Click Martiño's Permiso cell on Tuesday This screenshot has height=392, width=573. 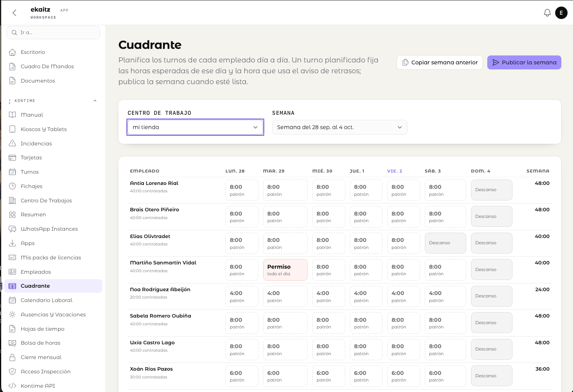(x=285, y=270)
